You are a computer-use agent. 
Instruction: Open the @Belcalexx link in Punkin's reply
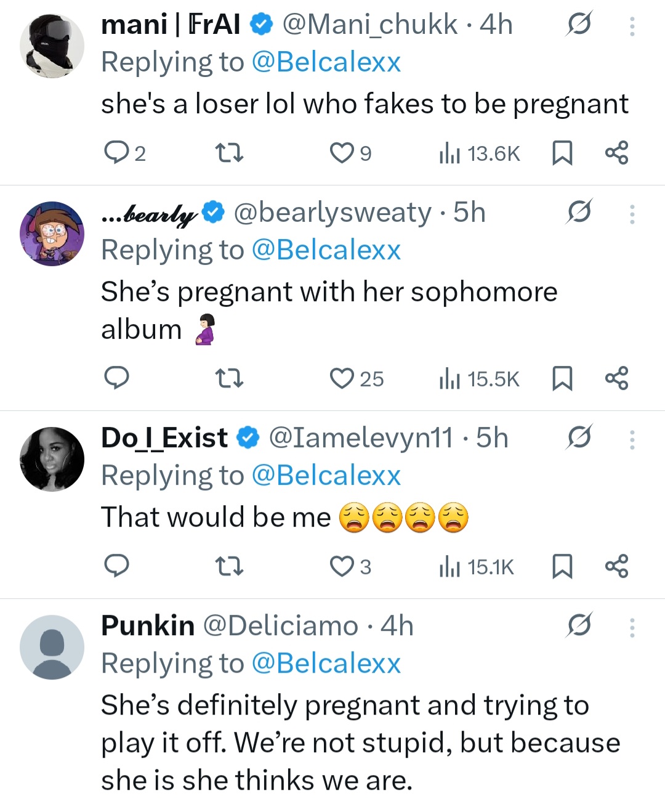326,663
